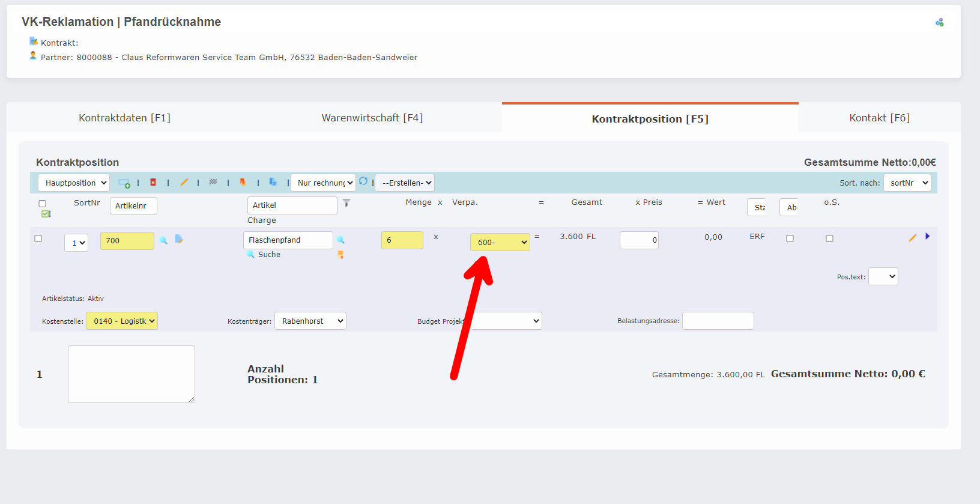Open the Verpa. 600- dropdown
Viewport: 980px width, 504px height.
(500, 242)
